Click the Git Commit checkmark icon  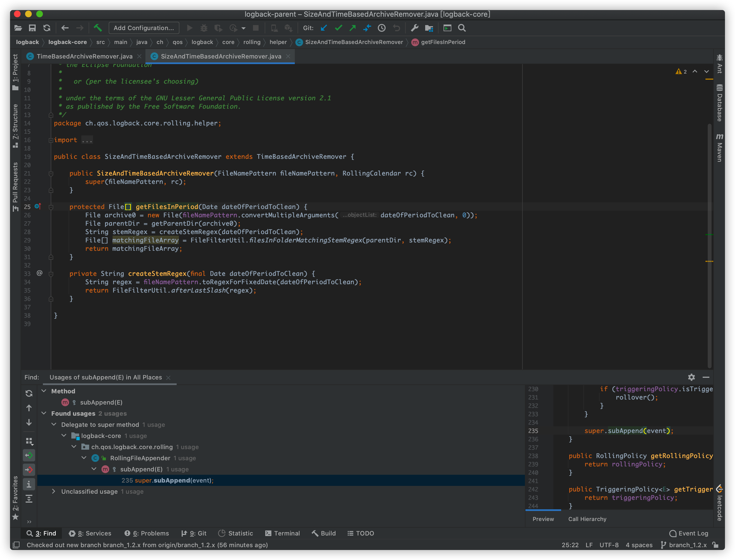(338, 28)
